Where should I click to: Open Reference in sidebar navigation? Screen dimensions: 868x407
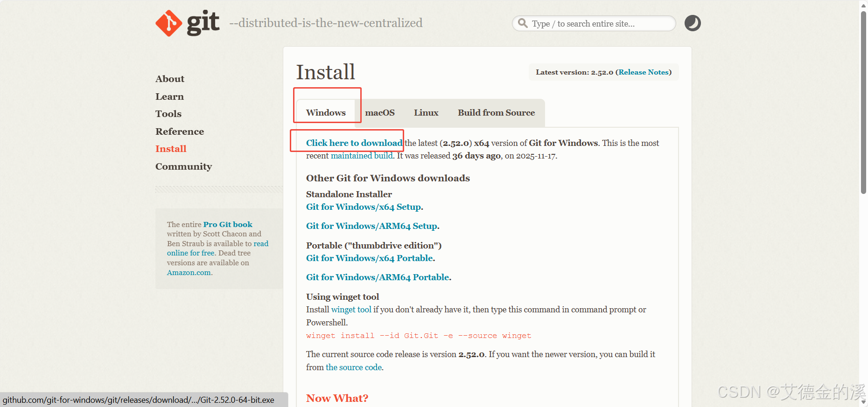[x=180, y=131]
